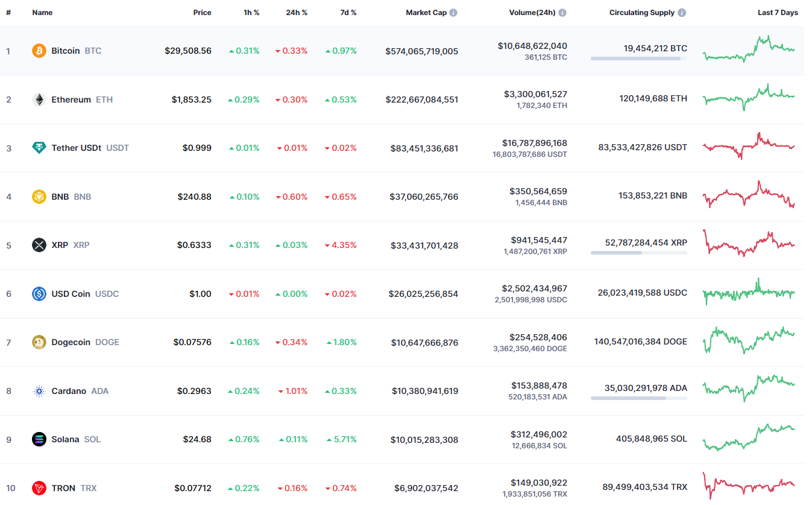Click the Cardano ADA icon
The image size is (812, 505).
coord(39,391)
